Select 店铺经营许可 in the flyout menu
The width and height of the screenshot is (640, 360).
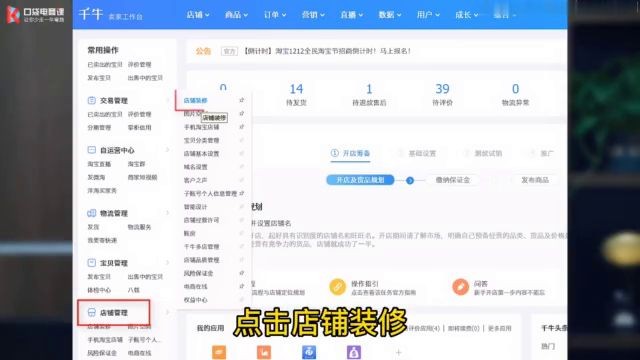point(202,220)
